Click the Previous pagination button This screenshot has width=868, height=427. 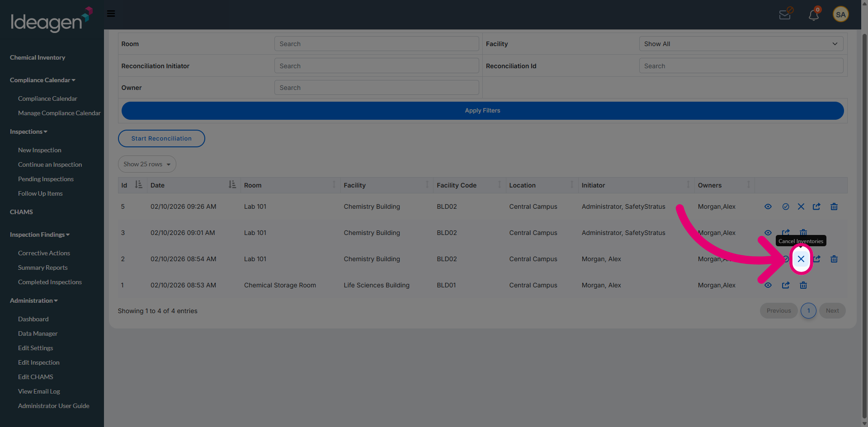coord(778,310)
